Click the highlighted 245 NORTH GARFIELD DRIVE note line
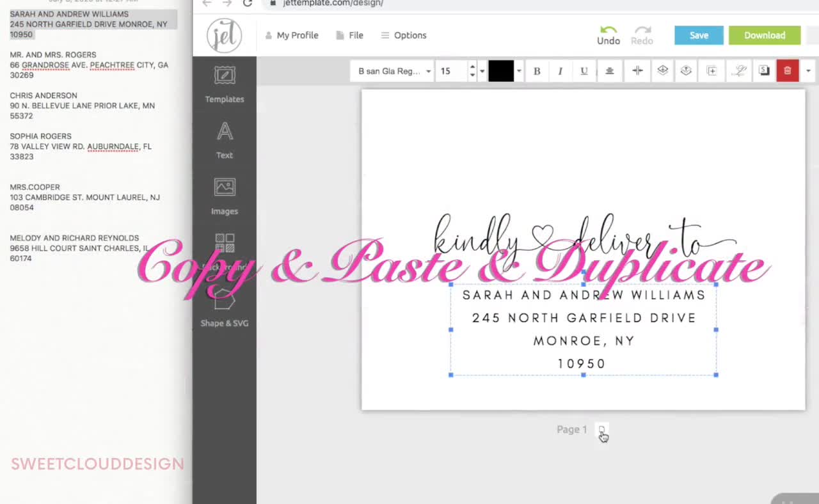Image resolution: width=819 pixels, height=504 pixels. 88,24
